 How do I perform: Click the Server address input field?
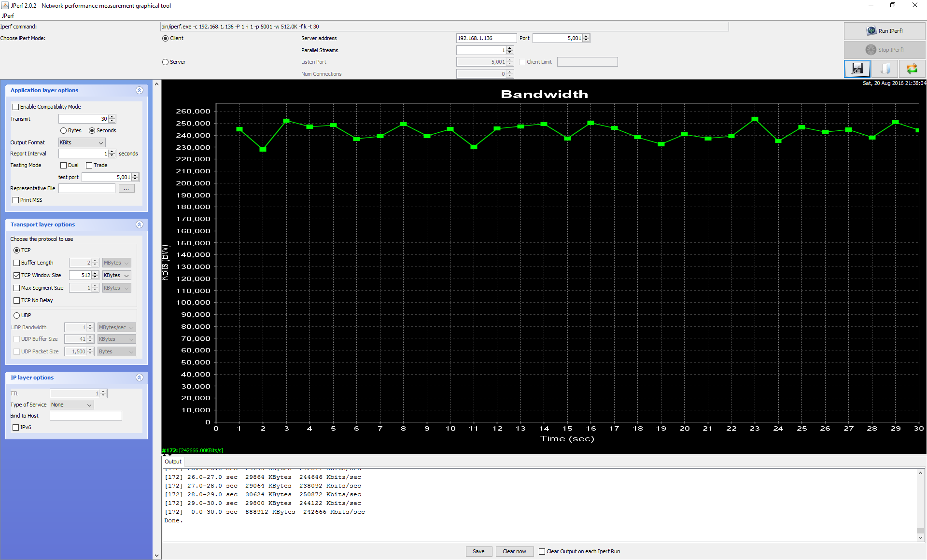coord(486,39)
